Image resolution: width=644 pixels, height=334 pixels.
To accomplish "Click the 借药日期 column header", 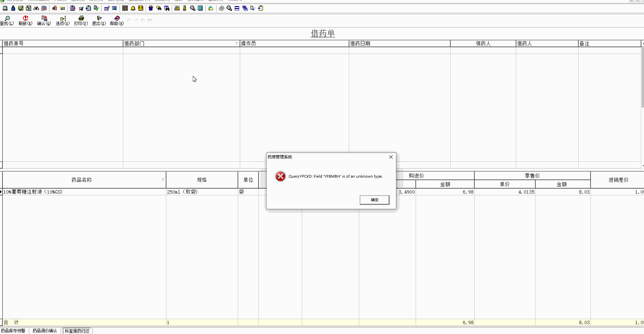I will (400, 43).
